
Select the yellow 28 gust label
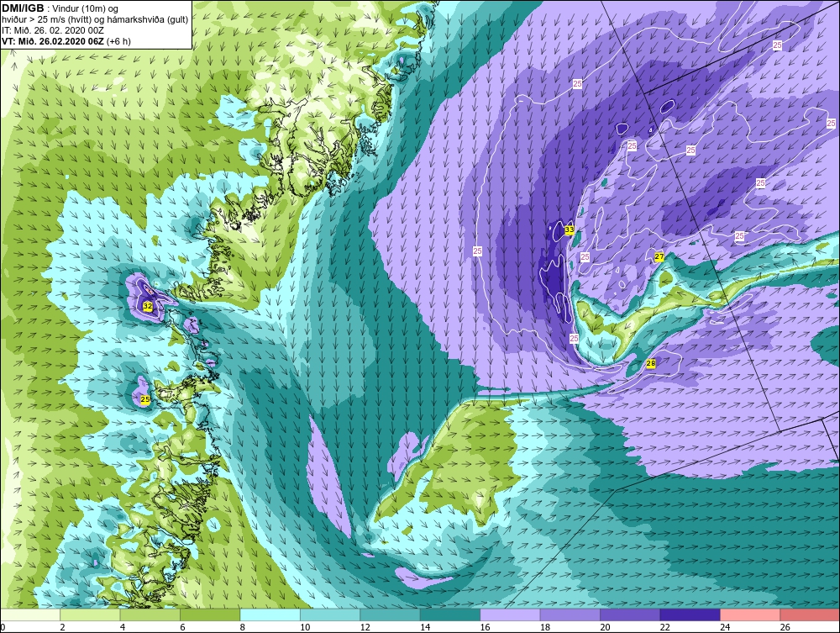(651, 363)
